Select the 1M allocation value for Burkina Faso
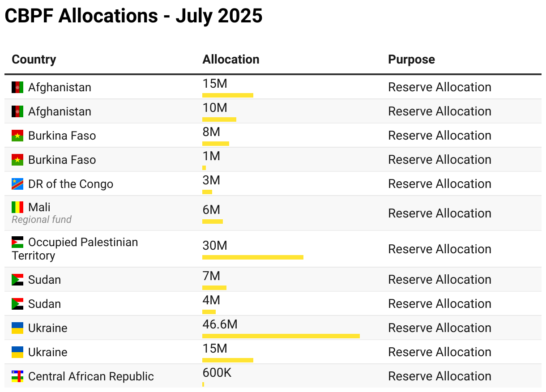This screenshot has height=392, width=546. 211,156
